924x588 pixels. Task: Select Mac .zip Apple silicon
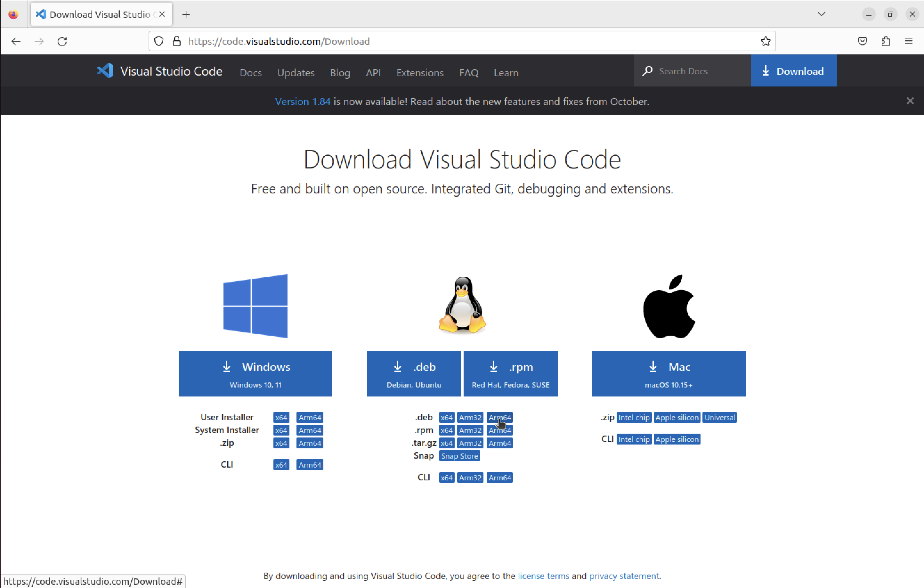click(677, 417)
